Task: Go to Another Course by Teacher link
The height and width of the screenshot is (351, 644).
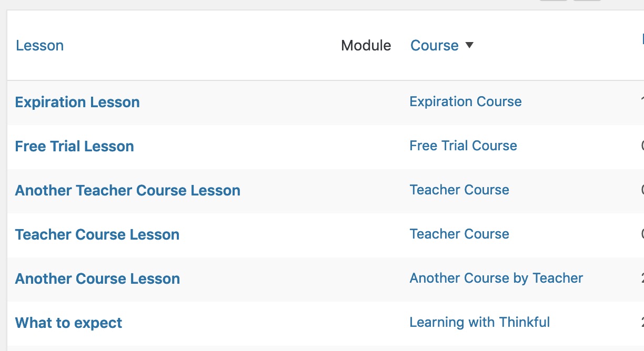Action: coord(497,278)
